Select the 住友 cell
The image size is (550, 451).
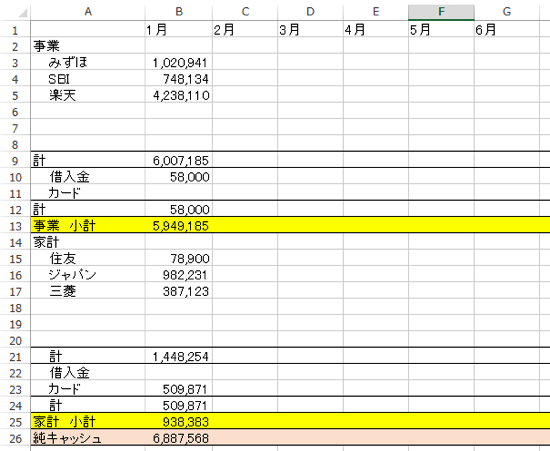click(88, 258)
